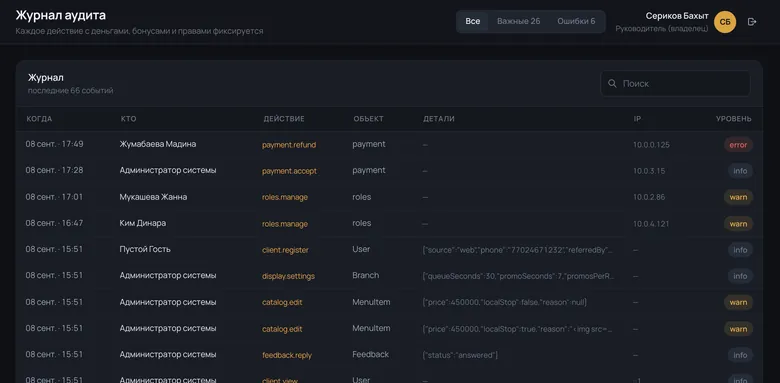Screen dimensions: 780x383
Task: Click the последние 66 событий subtitle
Action: (x=71, y=91)
